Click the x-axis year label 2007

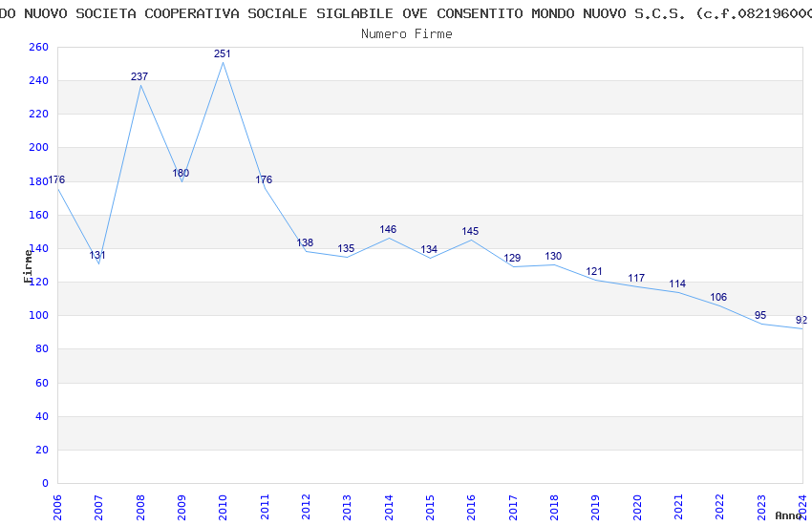[x=98, y=508]
